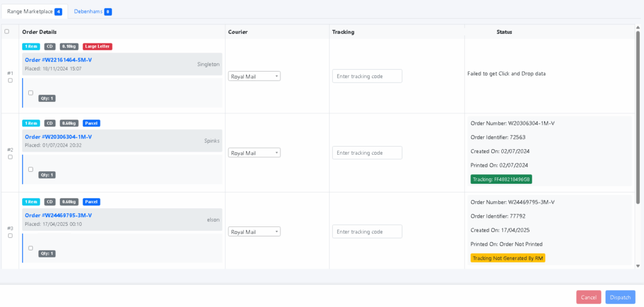Open order link #W24469795-3M-V
The height and width of the screenshot is (307, 644).
[x=58, y=215]
